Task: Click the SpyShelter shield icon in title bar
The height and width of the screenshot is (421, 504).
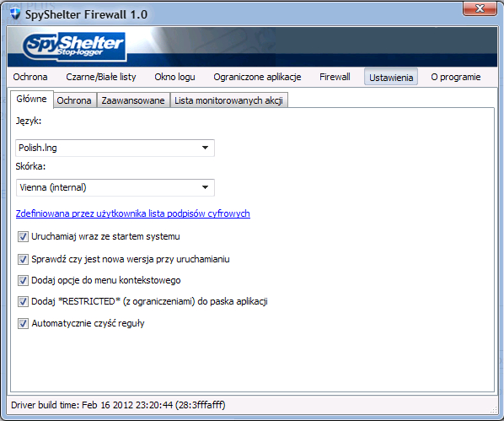Action: [15, 14]
